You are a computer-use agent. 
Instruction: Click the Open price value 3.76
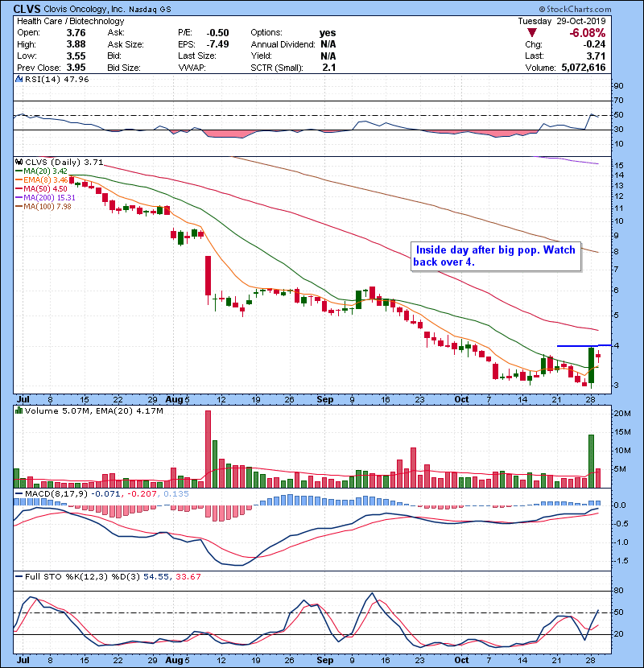point(76,33)
